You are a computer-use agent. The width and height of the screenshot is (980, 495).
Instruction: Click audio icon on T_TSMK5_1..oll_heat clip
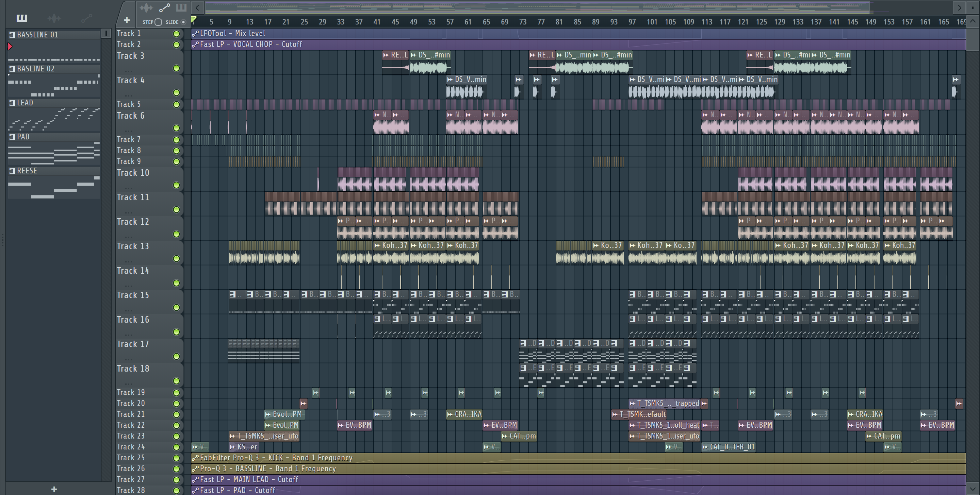click(632, 425)
